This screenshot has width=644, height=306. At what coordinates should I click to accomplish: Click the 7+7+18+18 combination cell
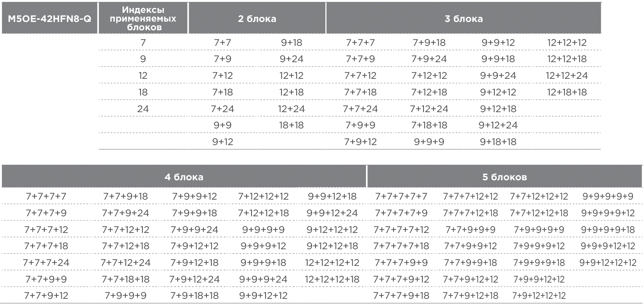pyautogui.click(x=125, y=279)
